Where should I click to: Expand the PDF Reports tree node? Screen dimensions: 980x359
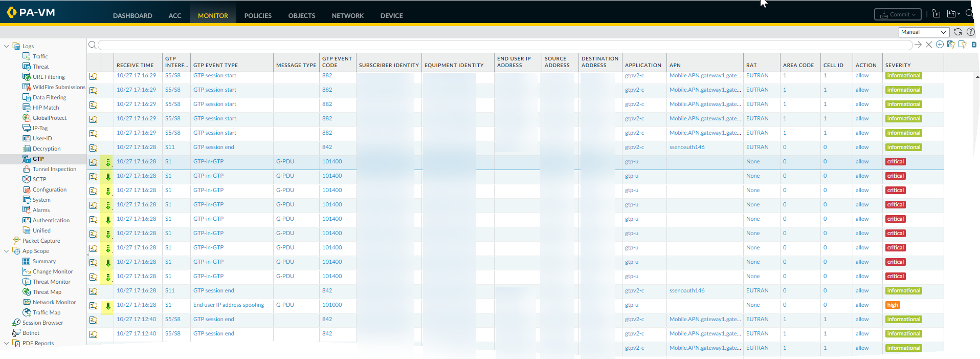pos(7,343)
